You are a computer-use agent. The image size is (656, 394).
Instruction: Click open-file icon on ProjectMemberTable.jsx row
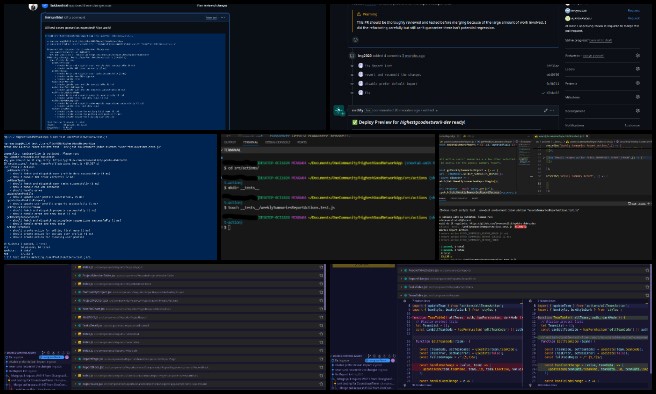[x=321, y=276]
